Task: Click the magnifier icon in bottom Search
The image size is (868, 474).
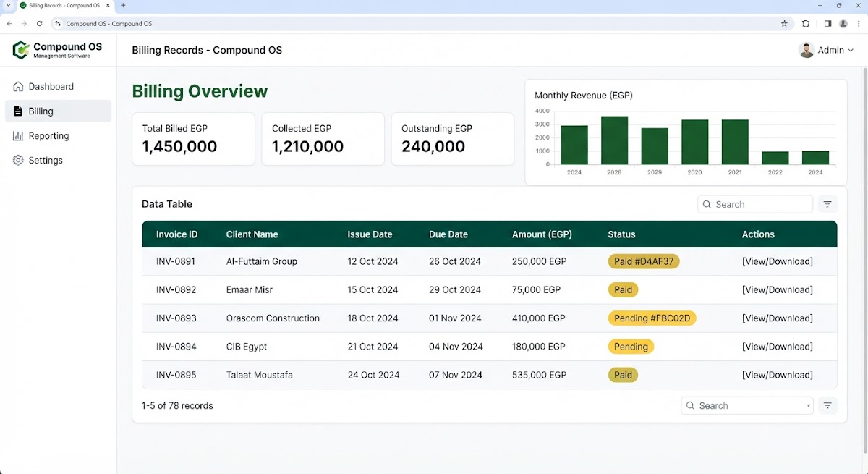Action: pyautogui.click(x=691, y=406)
